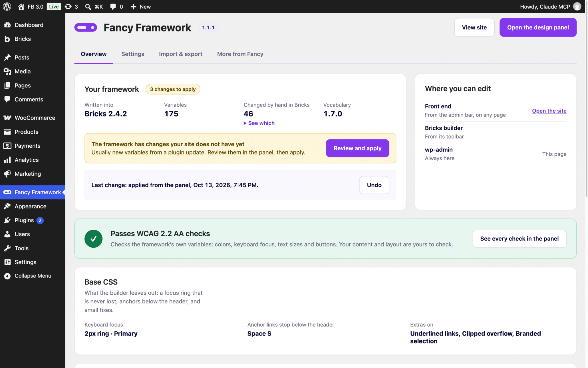Click the Bricks b icon

coord(7,39)
